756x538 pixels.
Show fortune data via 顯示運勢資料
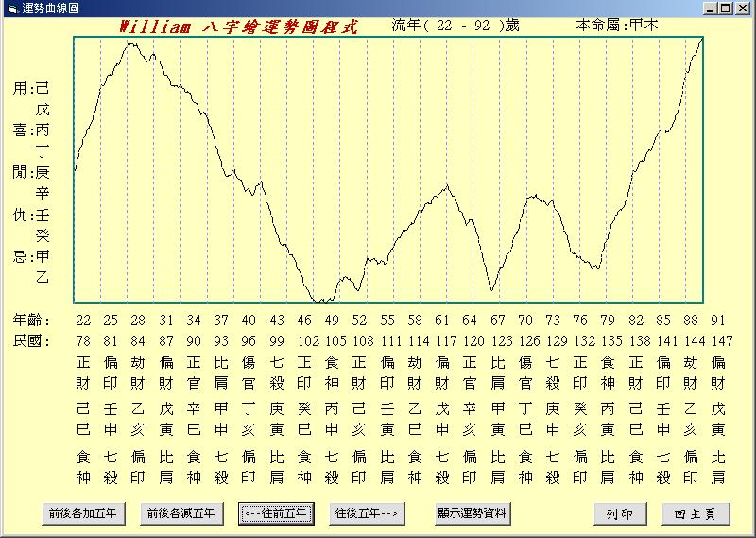[x=472, y=513]
